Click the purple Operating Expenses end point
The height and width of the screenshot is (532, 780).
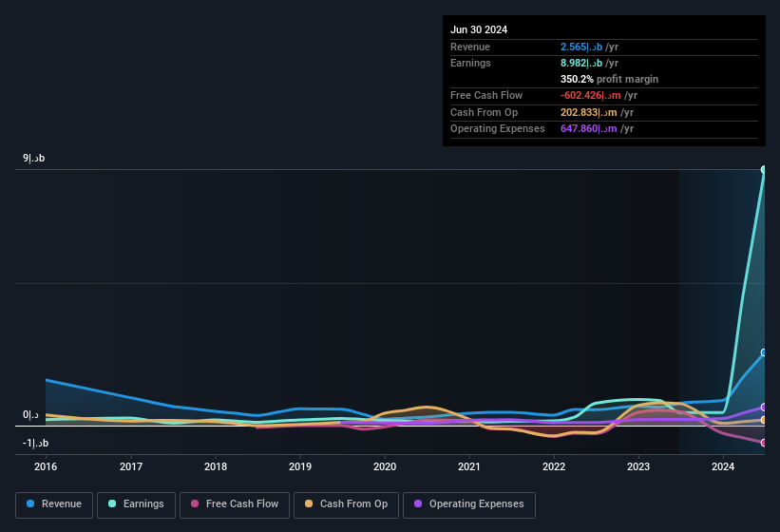764,408
